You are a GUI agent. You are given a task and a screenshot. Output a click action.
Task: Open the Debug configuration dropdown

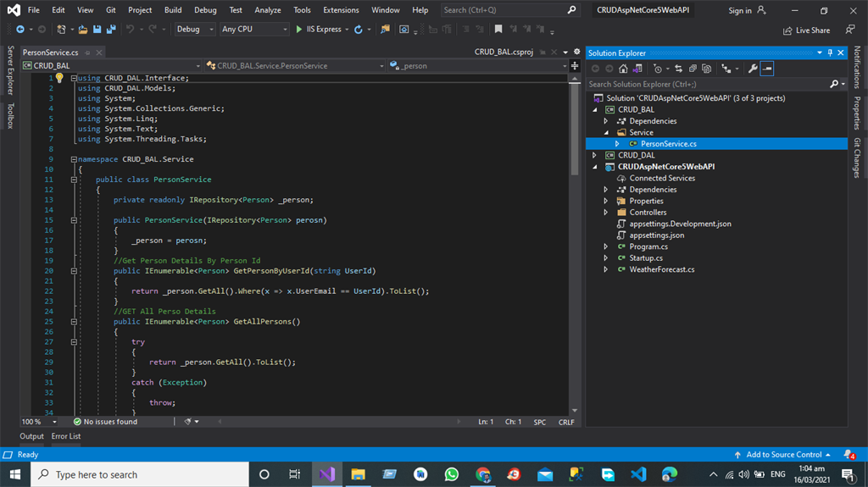[x=194, y=29]
